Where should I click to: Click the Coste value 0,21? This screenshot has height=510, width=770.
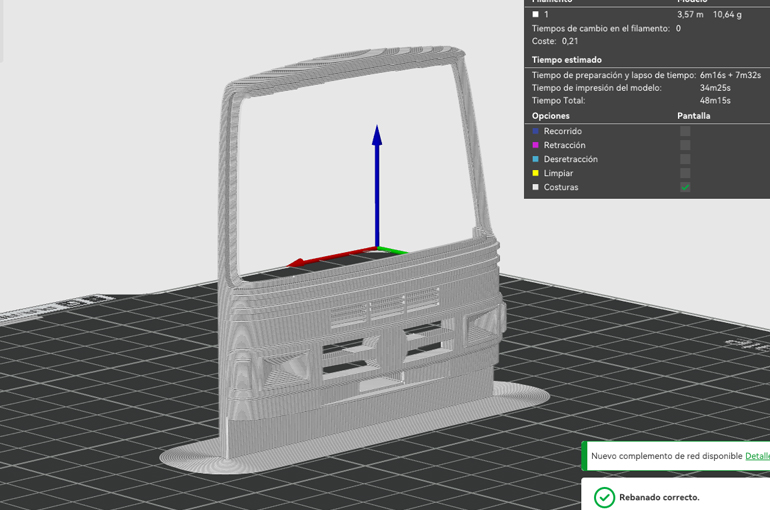[570, 41]
